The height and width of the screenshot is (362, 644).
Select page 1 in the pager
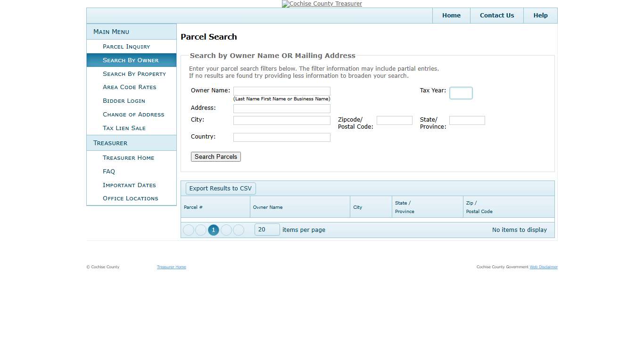coord(213,230)
